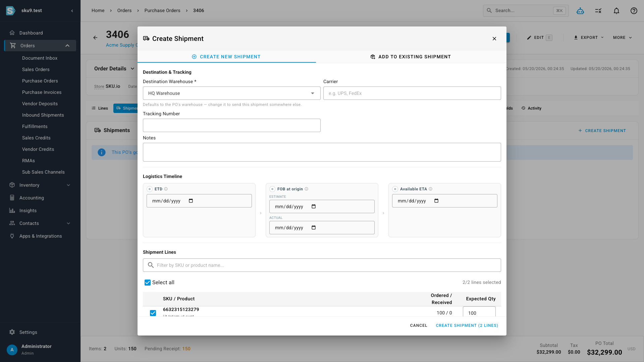The width and height of the screenshot is (644, 362).
Task: Go back using the arrow beside 3406
Action: pyautogui.click(x=95, y=38)
